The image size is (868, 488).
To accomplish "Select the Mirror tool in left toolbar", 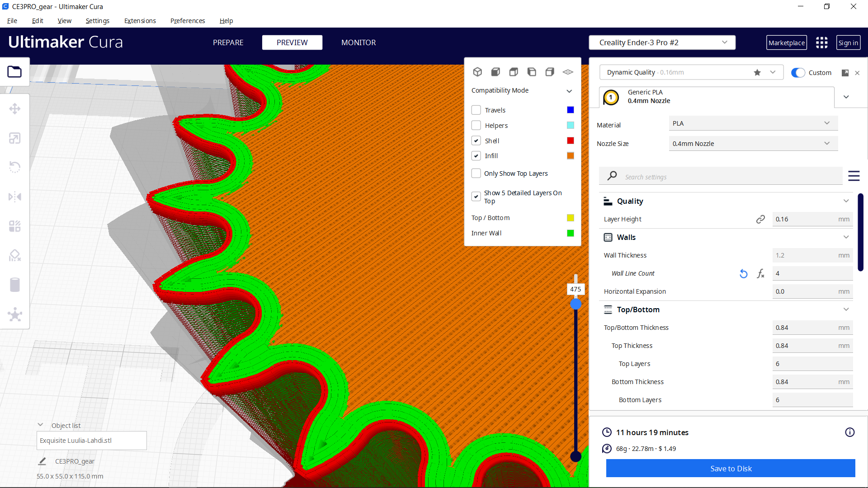I will (x=14, y=197).
